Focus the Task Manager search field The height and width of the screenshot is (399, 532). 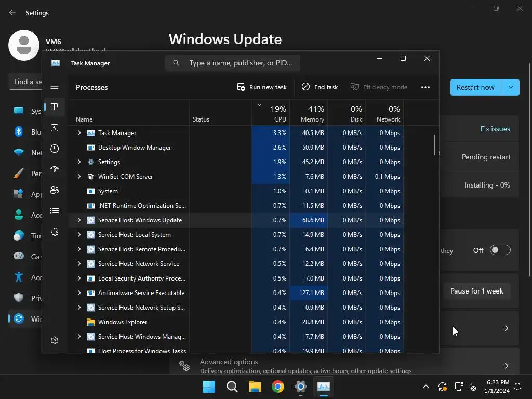pyautogui.click(x=233, y=63)
